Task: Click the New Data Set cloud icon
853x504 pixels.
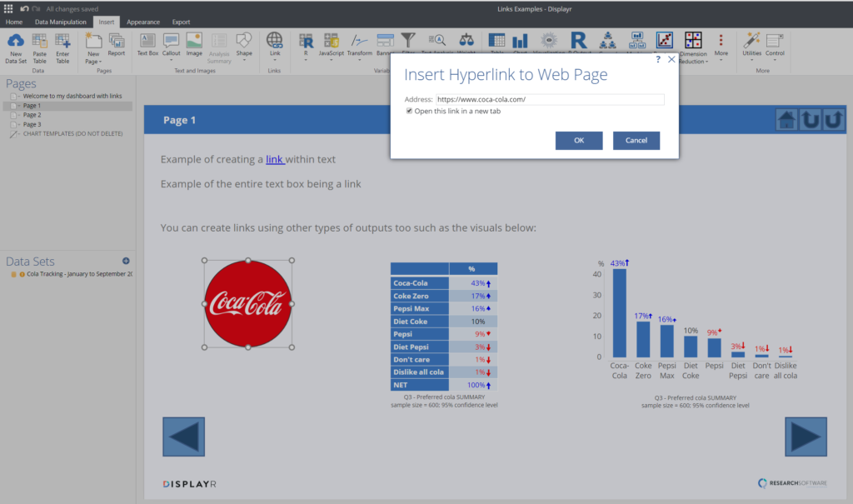Action: [15, 41]
